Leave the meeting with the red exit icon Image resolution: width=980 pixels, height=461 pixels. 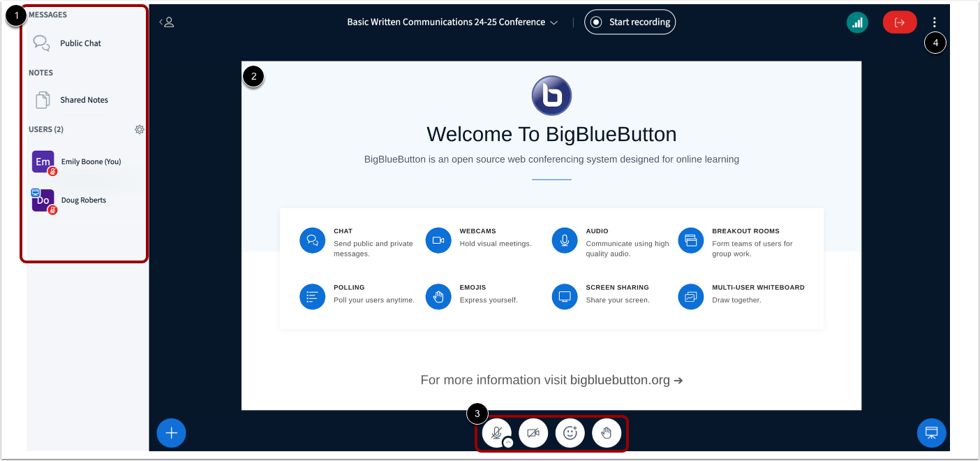point(899,22)
